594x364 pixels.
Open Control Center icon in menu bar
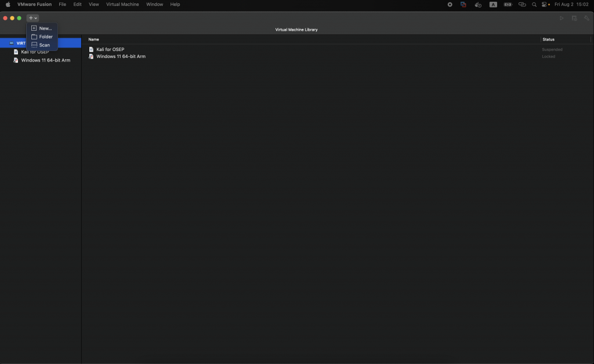click(545, 5)
